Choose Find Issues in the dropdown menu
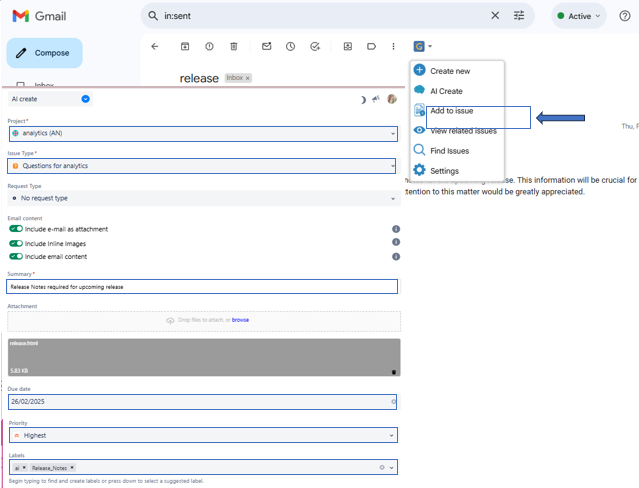Screen dimensions: 639x488 (449, 151)
